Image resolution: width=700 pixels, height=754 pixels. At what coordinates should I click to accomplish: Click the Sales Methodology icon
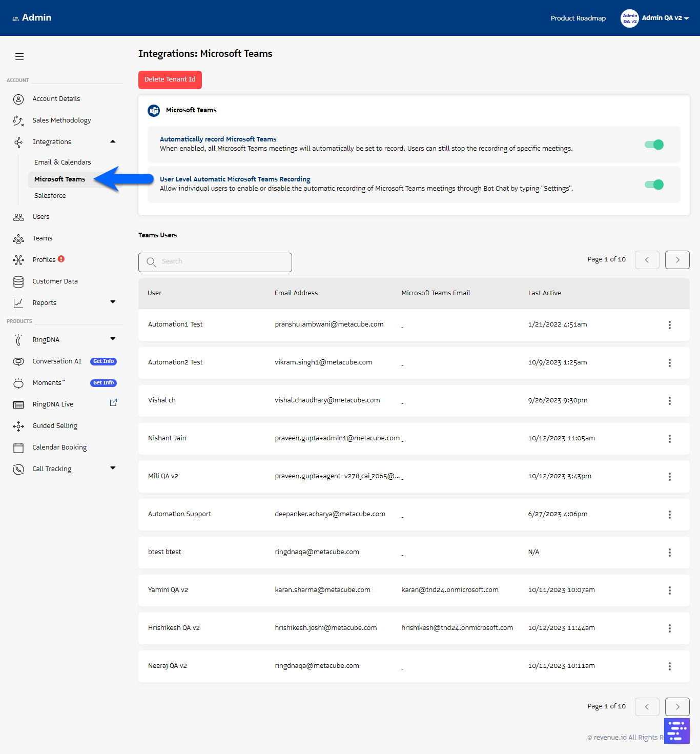(18, 120)
